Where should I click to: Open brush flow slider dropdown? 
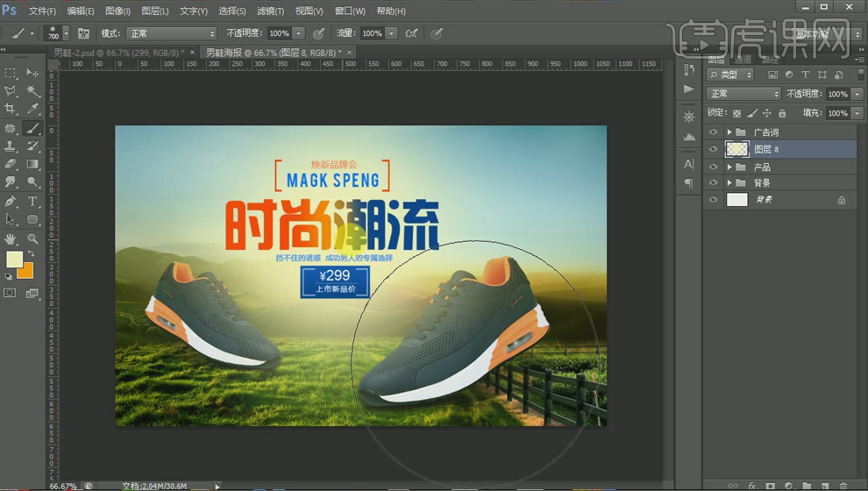pos(391,34)
